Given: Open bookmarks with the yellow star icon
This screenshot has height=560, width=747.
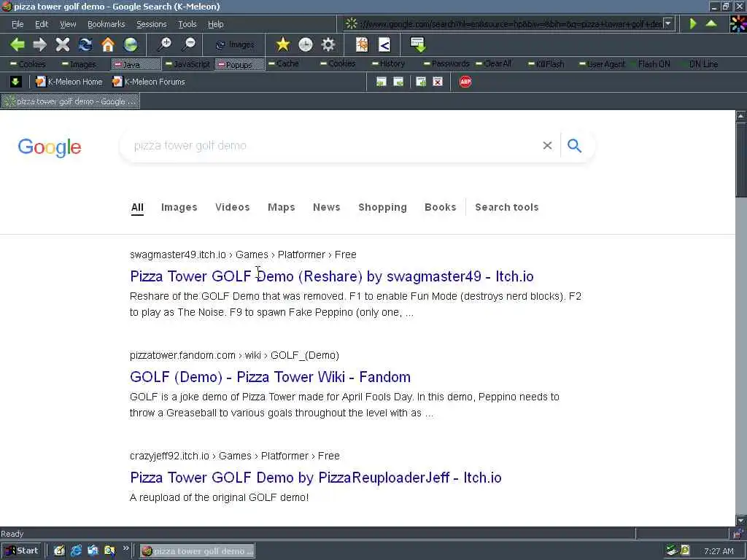Looking at the screenshot, I should [x=283, y=44].
